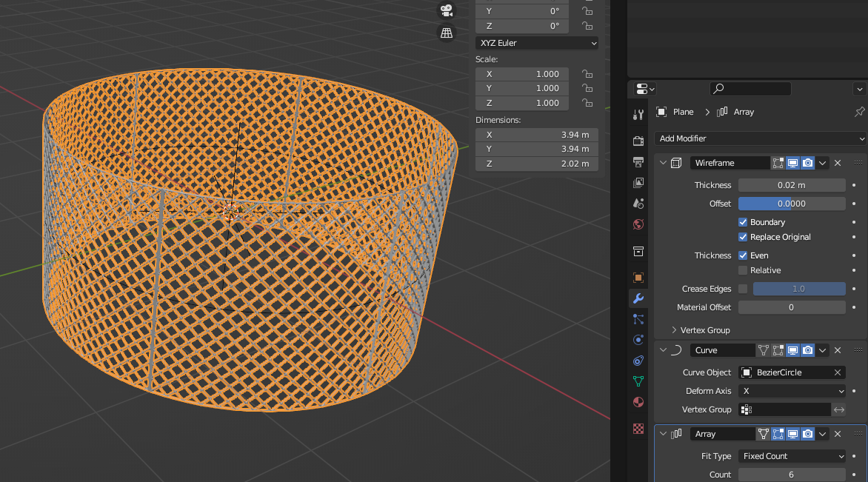This screenshot has width=868, height=482.
Task: Open the Add Modifier dropdown
Action: 760,138
